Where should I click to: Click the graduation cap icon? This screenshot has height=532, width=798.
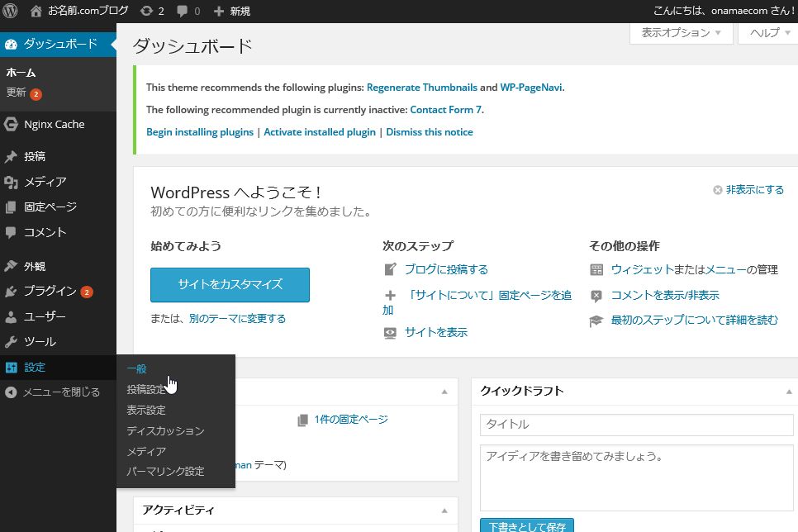point(596,321)
